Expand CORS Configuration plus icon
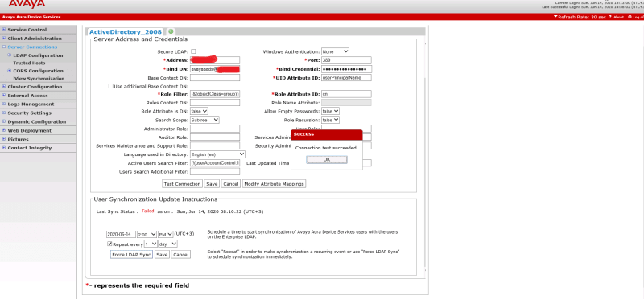Image resolution: width=644 pixels, height=299 pixels. [10, 71]
